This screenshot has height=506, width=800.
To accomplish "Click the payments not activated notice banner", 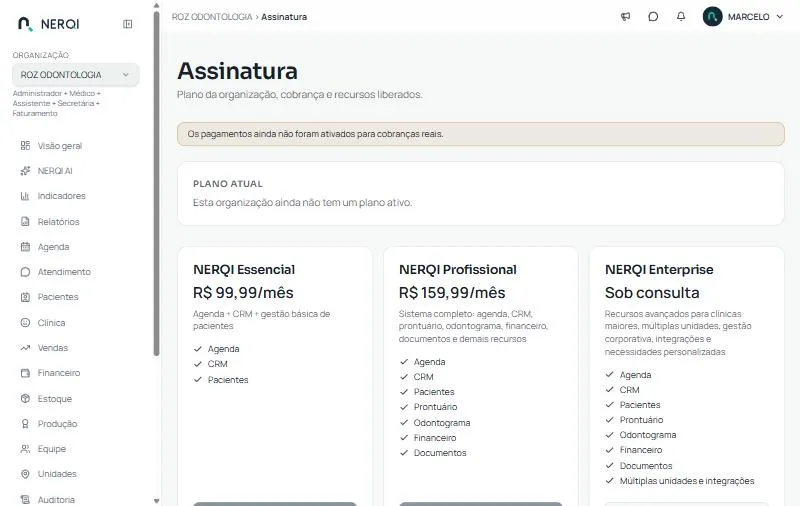I will click(481, 134).
